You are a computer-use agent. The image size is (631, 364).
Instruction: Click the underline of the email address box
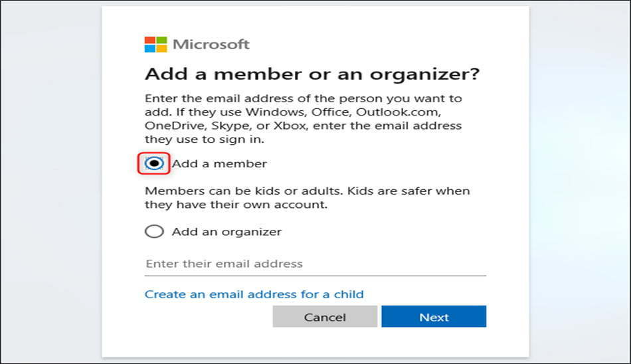click(x=315, y=276)
